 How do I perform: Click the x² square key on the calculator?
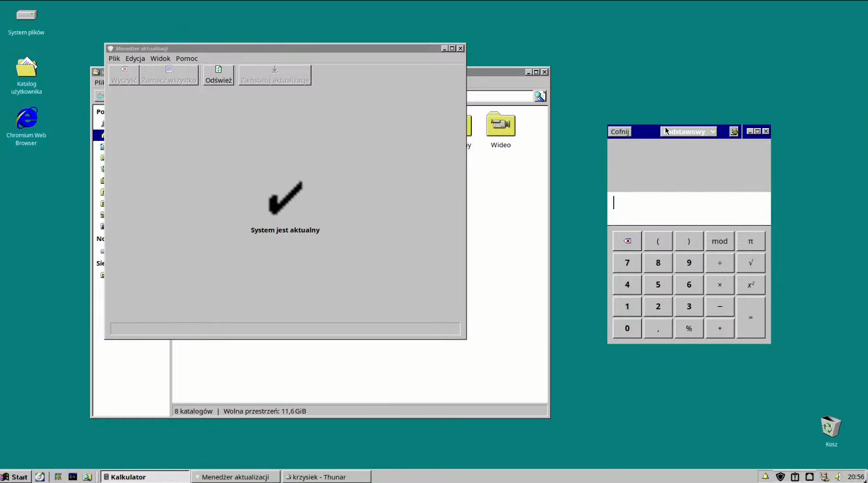750,284
